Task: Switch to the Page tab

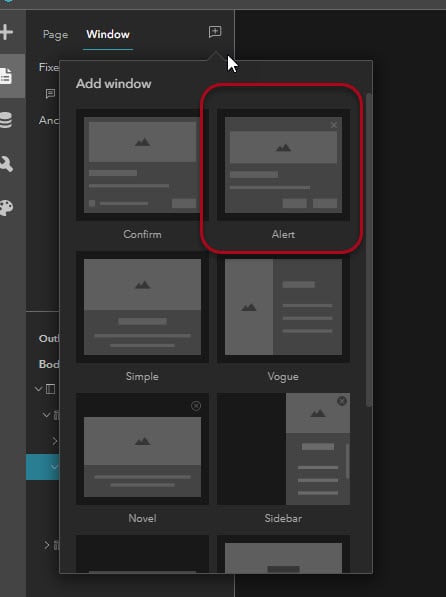Action: coord(56,35)
